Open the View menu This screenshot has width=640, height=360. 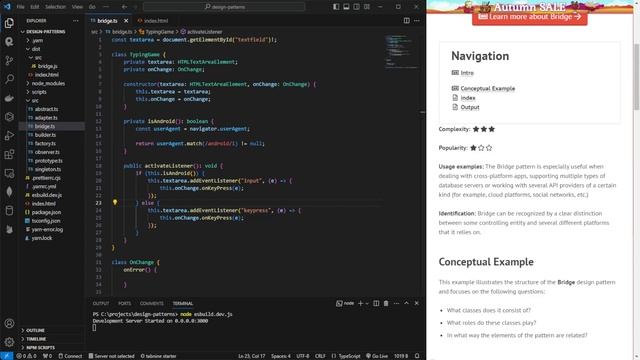(x=77, y=7)
